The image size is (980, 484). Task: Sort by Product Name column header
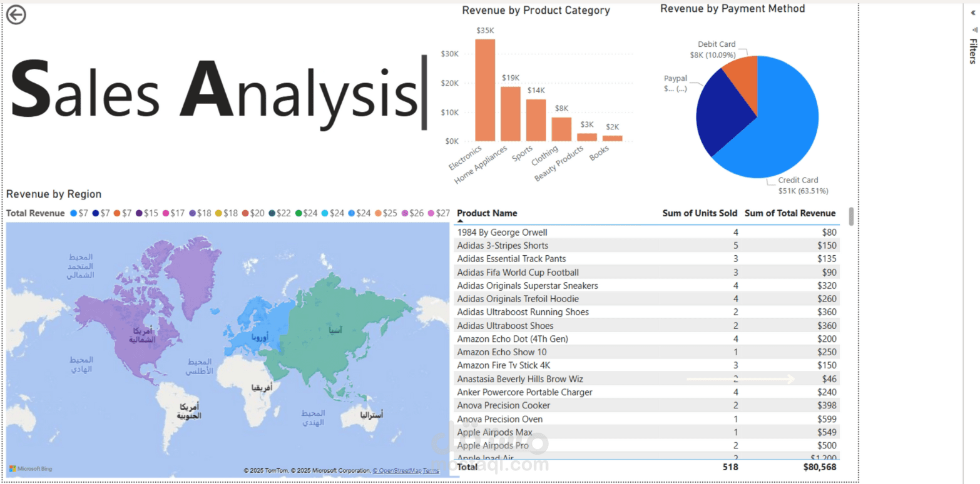[x=487, y=213]
